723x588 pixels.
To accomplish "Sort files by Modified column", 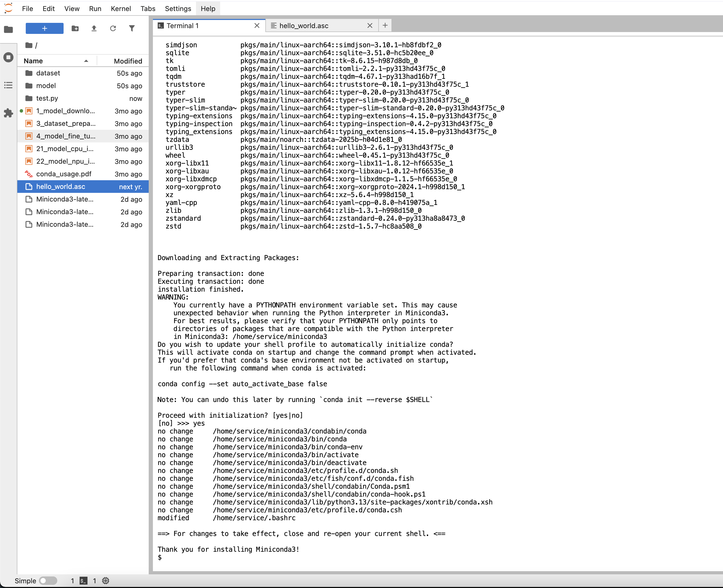I will (128, 61).
